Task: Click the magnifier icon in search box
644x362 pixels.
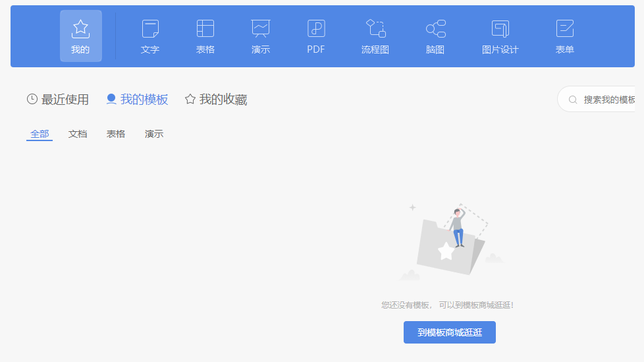Action: click(x=573, y=100)
